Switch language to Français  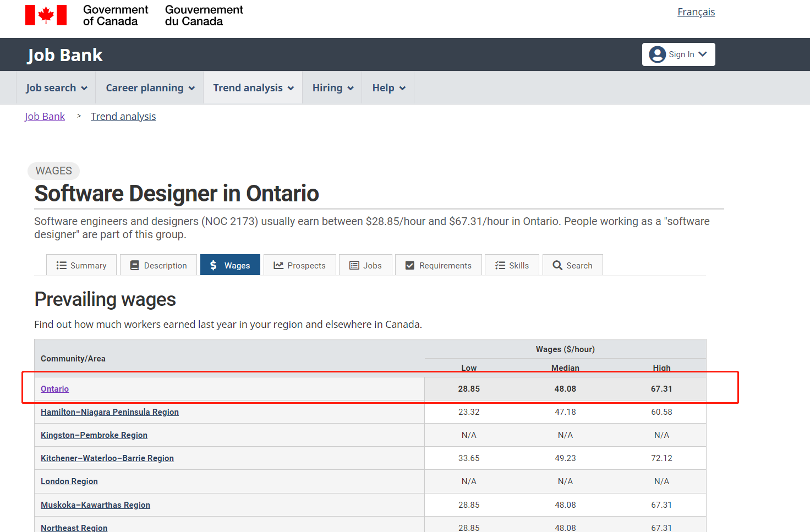[696, 12]
